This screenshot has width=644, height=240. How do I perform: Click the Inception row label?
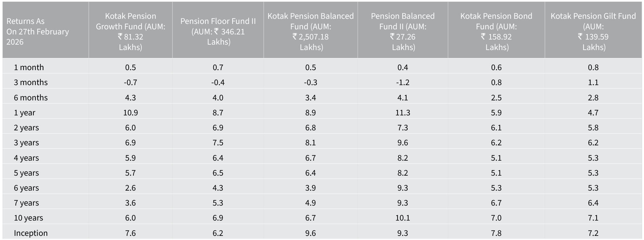[x=31, y=233]
